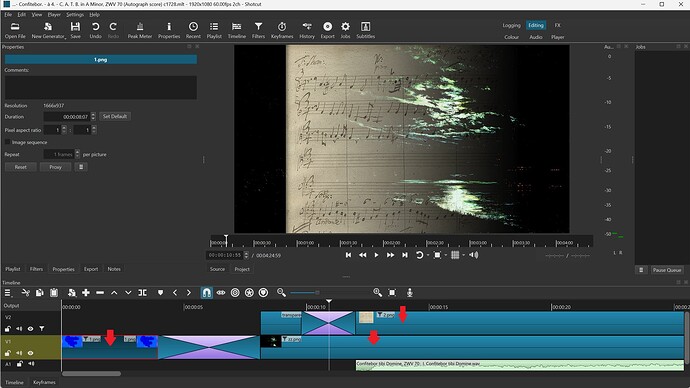Image resolution: width=690 pixels, height=388 pixels.
Task: Open the Keyframes toolbar icon
Action: click(282, 30)
